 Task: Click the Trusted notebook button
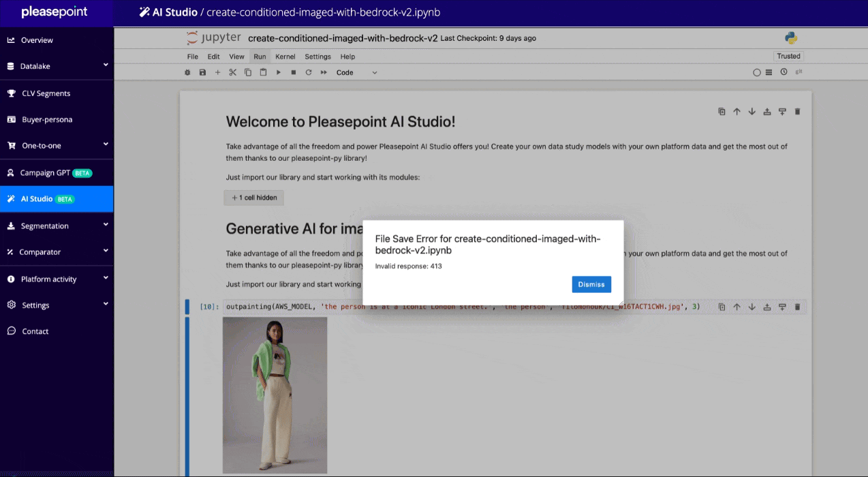tap(788, 57)
